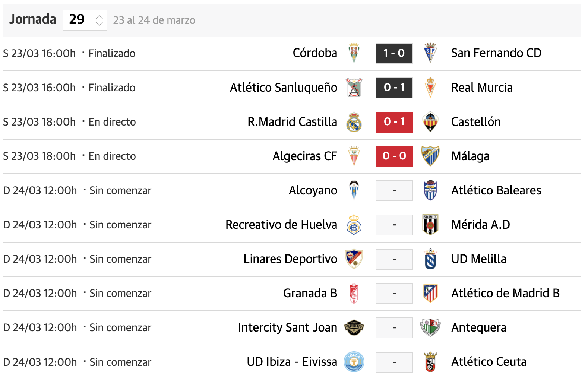Click the UD Ibiza round logo
This screenshot has height=380, width=588.
354,362
